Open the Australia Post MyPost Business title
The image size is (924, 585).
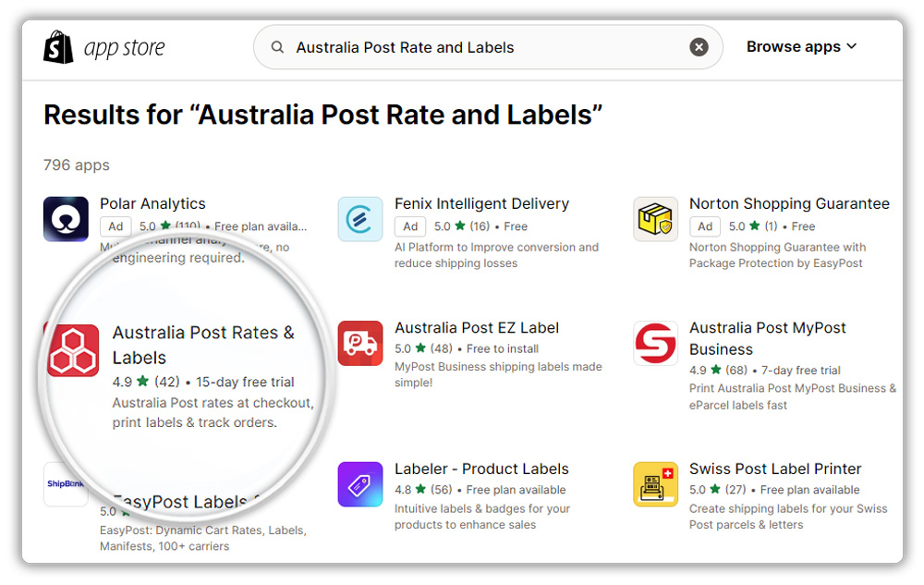767,338
